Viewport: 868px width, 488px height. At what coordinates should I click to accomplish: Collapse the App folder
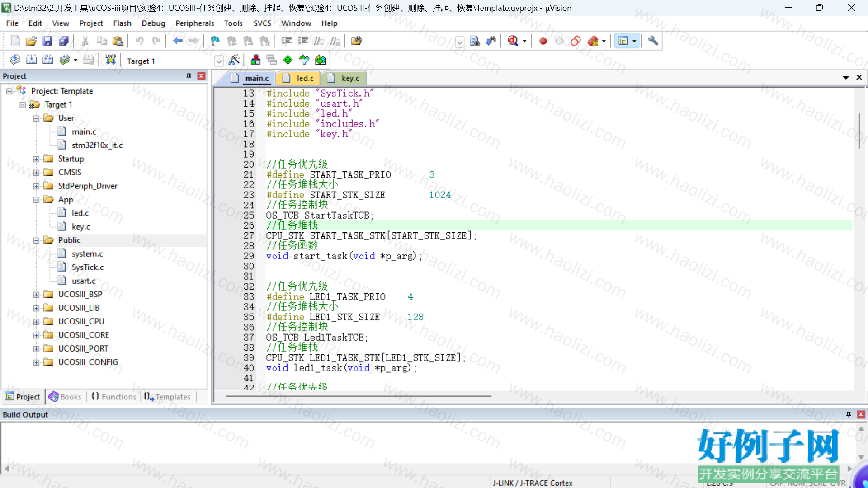(x=36, y=200)
